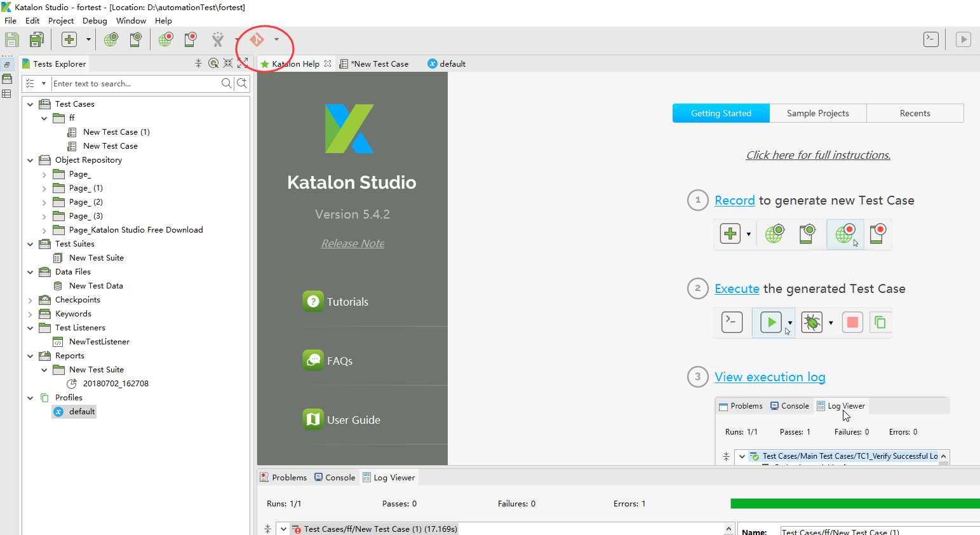Select the Recents tab
Viewport: 980px width, 535px height.
[915, 113]
